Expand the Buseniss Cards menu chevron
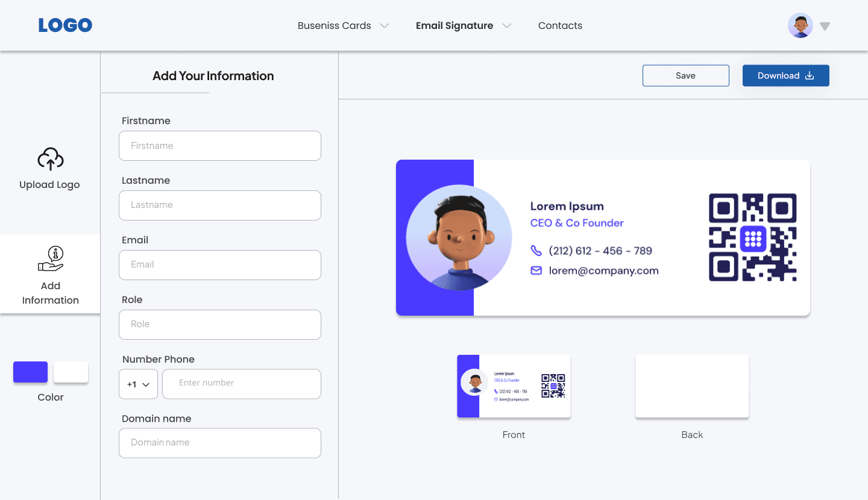 pos(384,26)
